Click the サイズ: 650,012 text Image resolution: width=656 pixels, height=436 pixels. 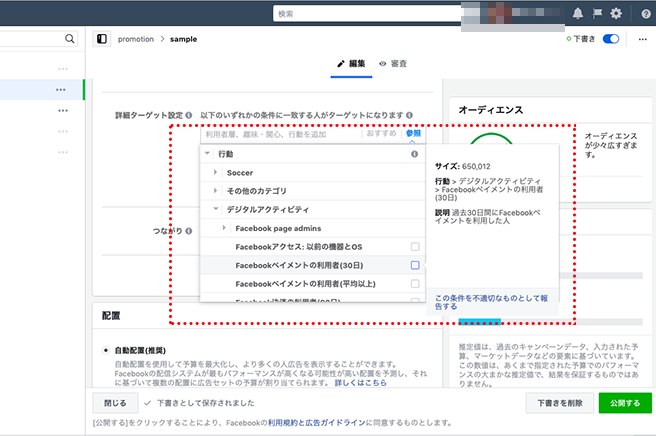462,166
